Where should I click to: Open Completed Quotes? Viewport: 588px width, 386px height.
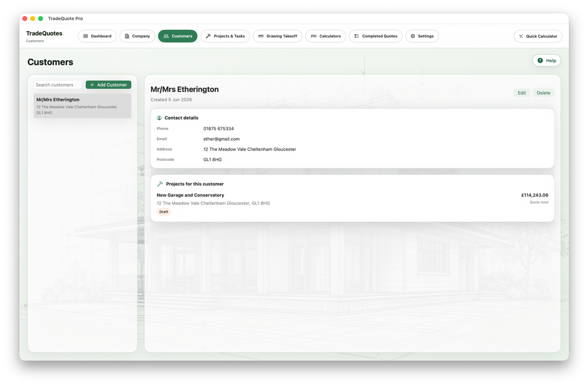pos(376,36)
